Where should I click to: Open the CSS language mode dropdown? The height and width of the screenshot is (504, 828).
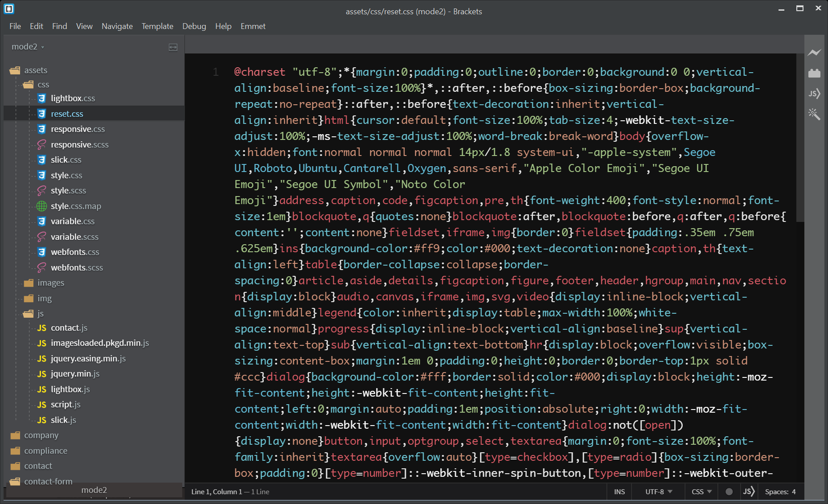701,492
